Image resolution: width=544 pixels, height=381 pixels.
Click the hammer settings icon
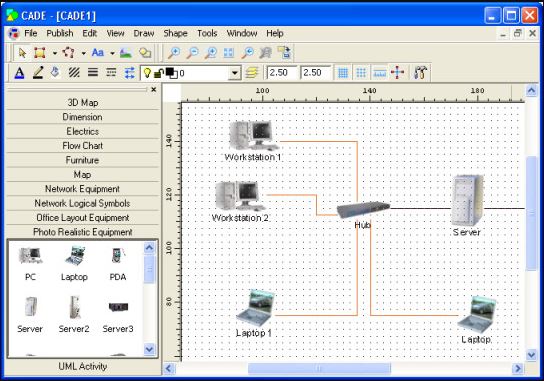420,73
